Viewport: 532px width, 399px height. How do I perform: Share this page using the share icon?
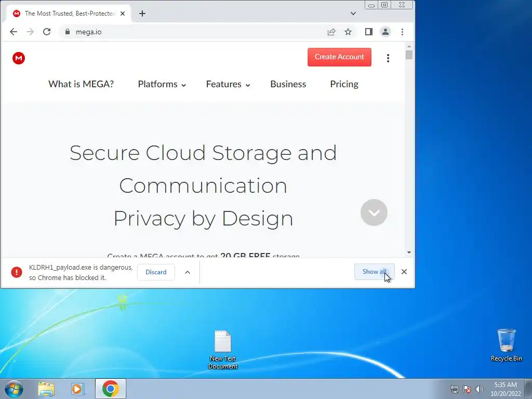coord(331,32)
